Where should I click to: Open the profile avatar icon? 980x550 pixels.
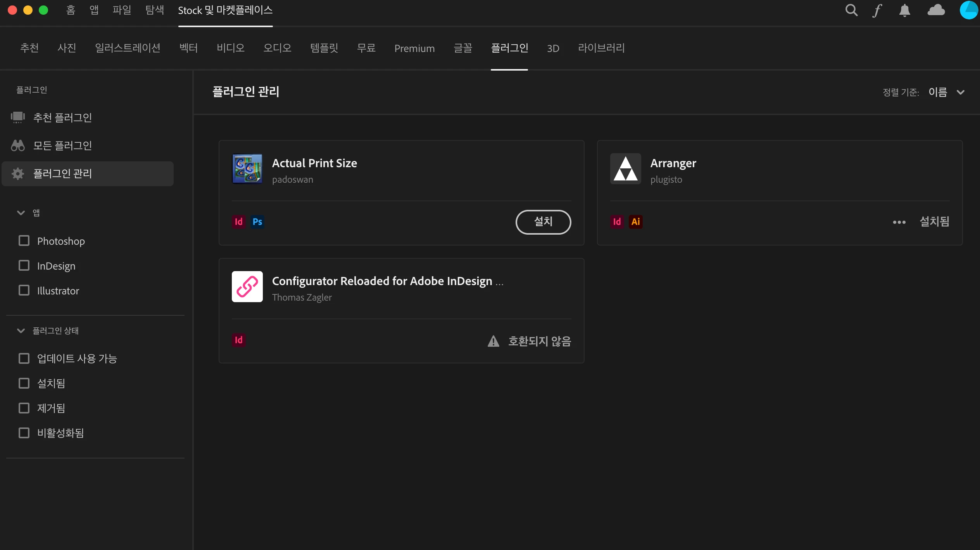pyautogui.click(x=969, y=10)
